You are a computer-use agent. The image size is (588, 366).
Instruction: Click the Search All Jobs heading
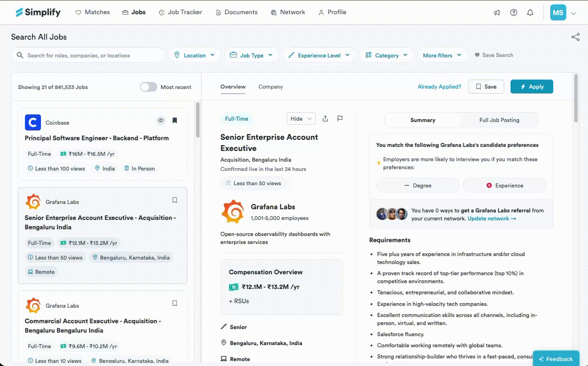click(x=39, y=37)
